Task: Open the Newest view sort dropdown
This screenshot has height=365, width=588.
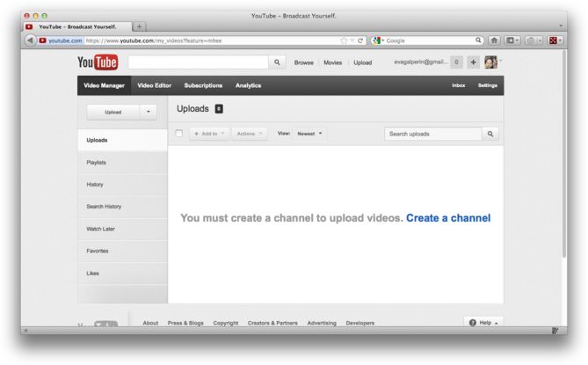Action: [x=310, y=134]
